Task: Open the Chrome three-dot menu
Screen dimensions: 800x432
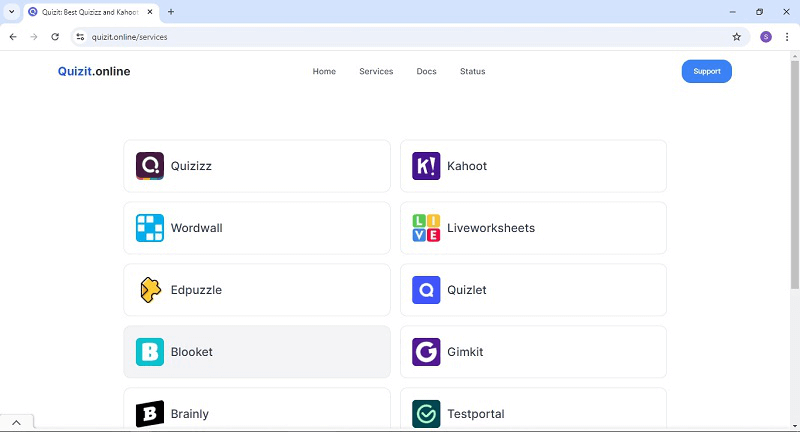Action: (x=787, y=37)
